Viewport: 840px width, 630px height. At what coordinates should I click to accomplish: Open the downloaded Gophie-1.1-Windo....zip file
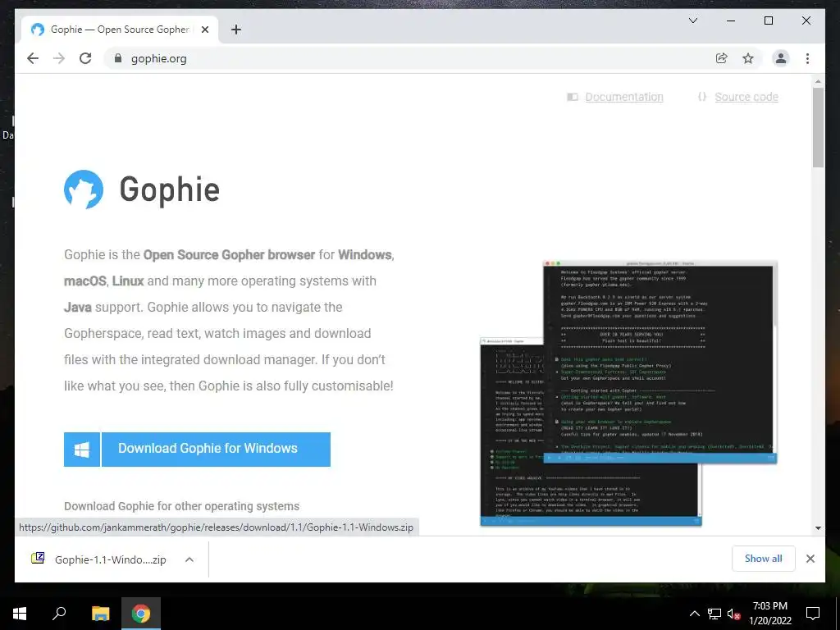point(110,559)
